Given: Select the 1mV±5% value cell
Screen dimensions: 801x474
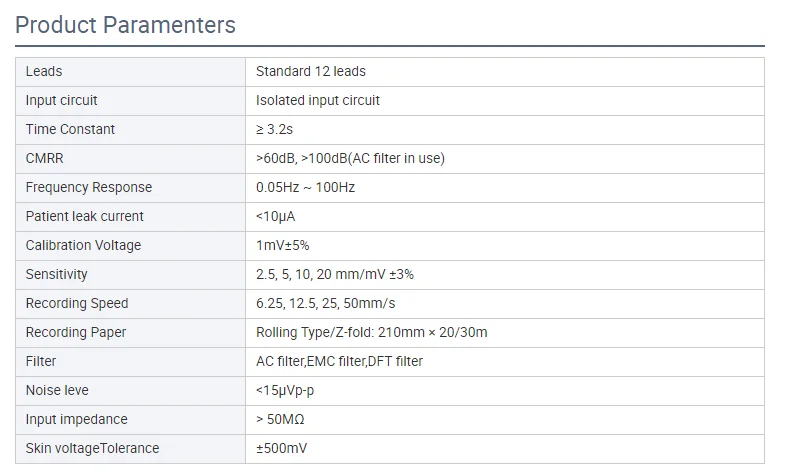Looking at the screenshot, I should coord(282,245).
